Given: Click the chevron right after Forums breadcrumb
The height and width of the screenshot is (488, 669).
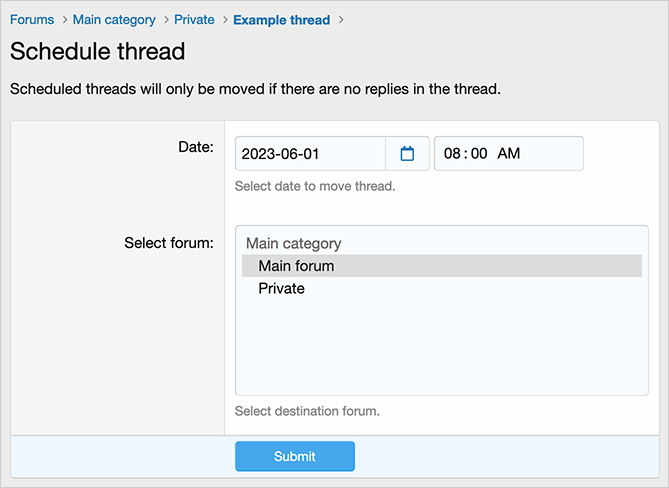Looking at the screenshot, I should (64, 20).
